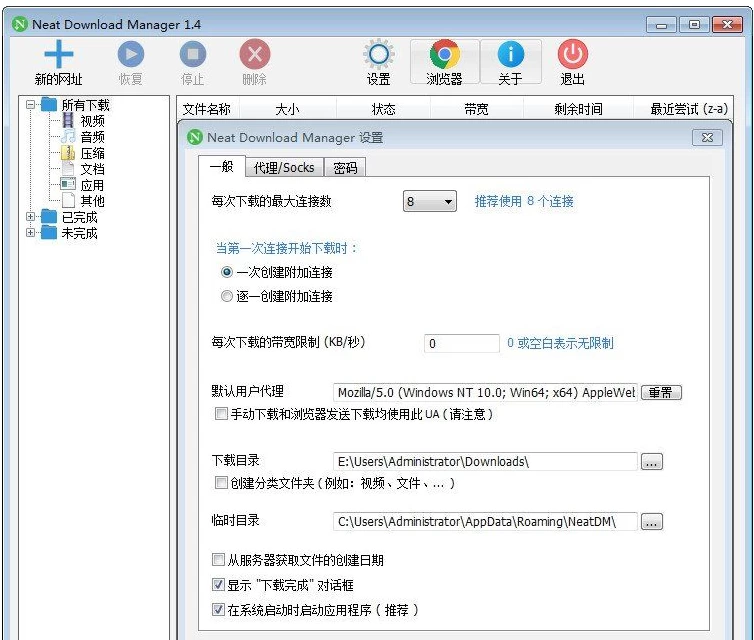Click the 重置 user agent button
Image resolution: width=754 pixels, height=640 pixels.
pos(660,393)
